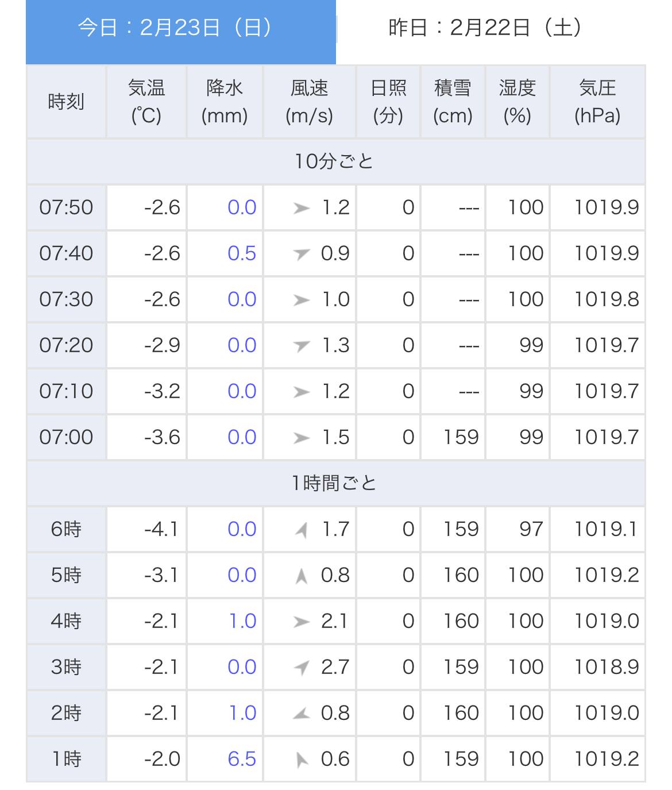Select the wind direction icon at 07:20

pos(301,346)
